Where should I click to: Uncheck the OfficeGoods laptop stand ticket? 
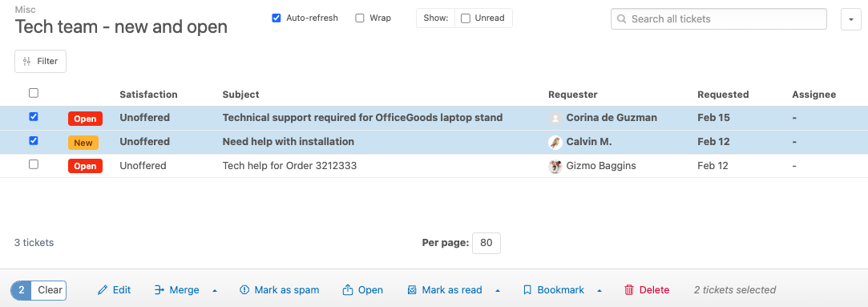[33, 117]
